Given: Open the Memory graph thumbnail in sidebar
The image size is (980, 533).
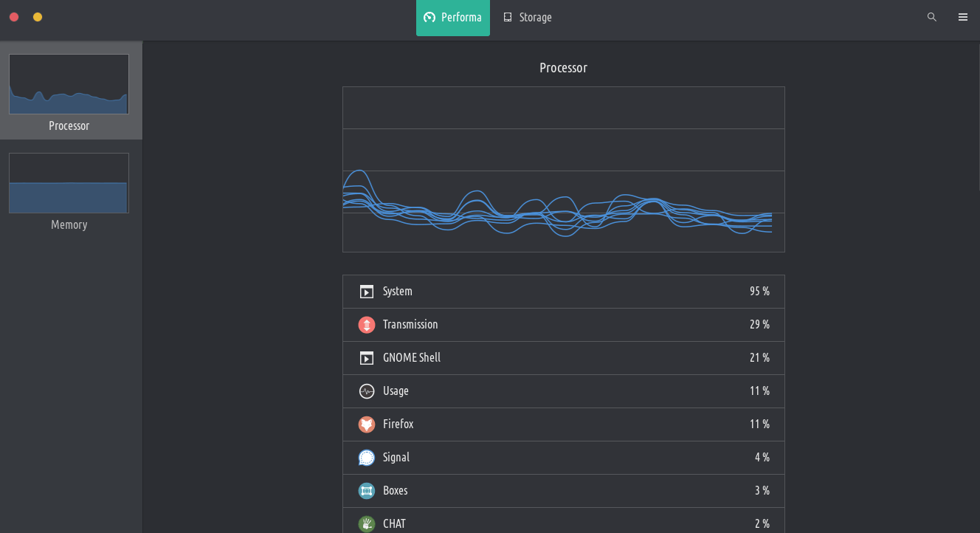Looking at the screenshot, I should pos(69,183).
